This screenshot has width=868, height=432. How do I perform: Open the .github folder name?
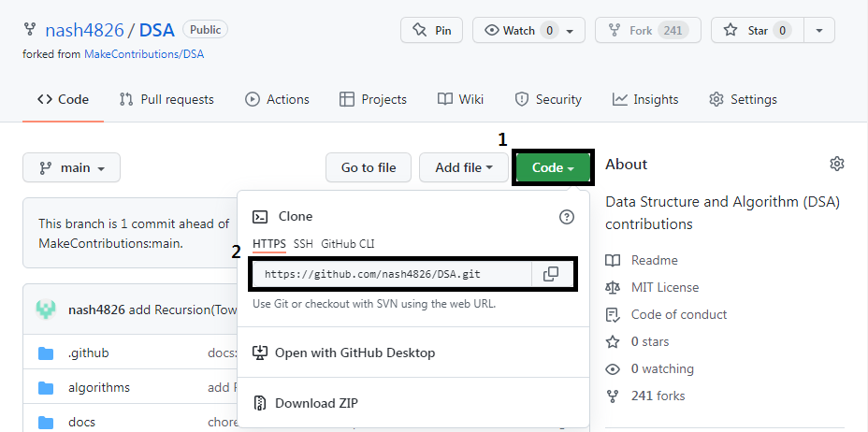pos(89,353)
